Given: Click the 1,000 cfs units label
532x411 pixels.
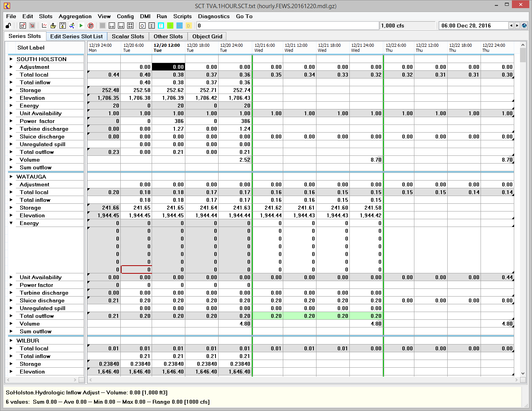Looking at the screenshot, I should [x=393, y=26].
